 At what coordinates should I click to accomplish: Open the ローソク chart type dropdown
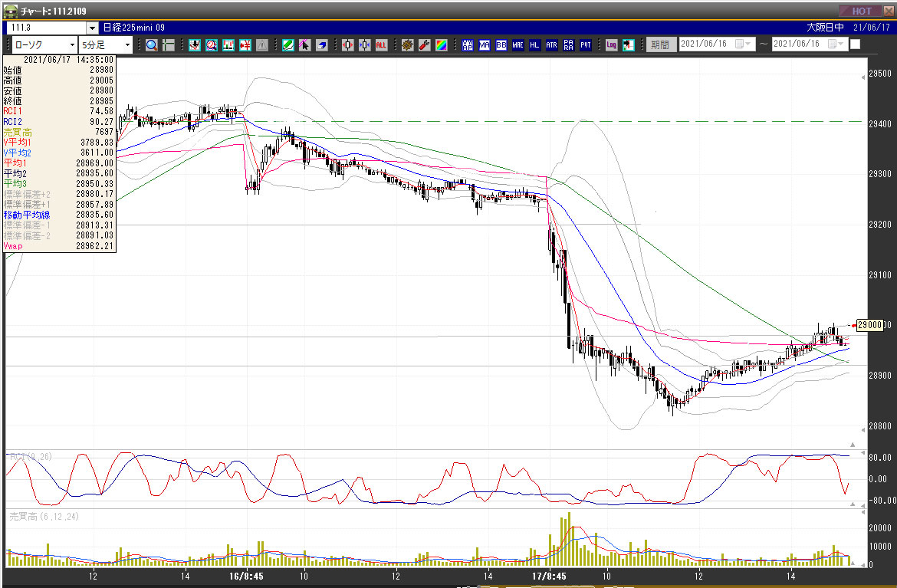coord(72,44)
